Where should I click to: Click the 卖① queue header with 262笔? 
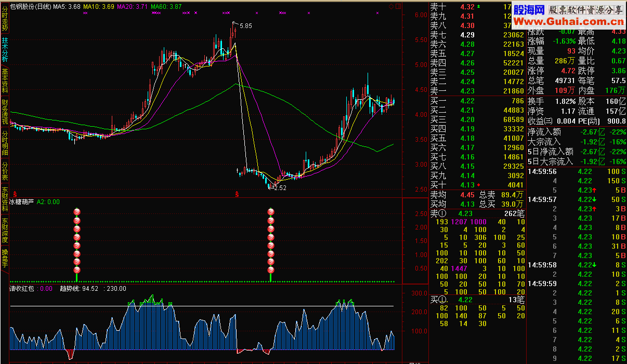[477, 213]
